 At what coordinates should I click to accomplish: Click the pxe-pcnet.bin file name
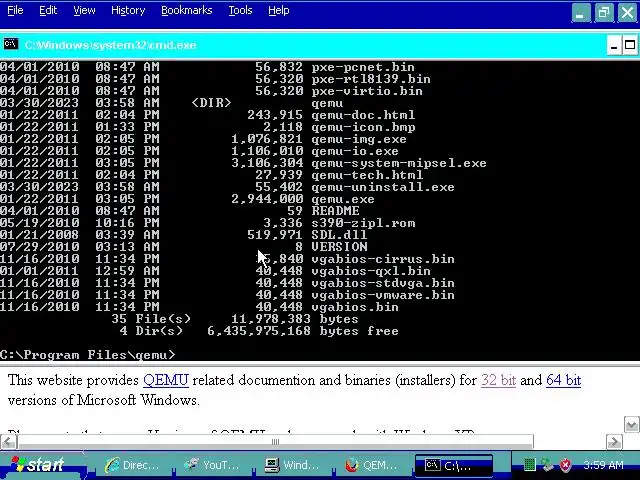[x=363, y=67]
